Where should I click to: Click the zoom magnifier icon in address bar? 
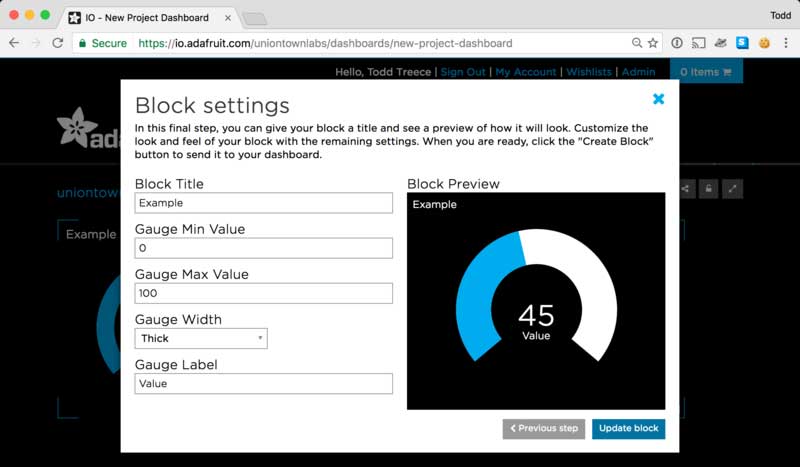637,43
